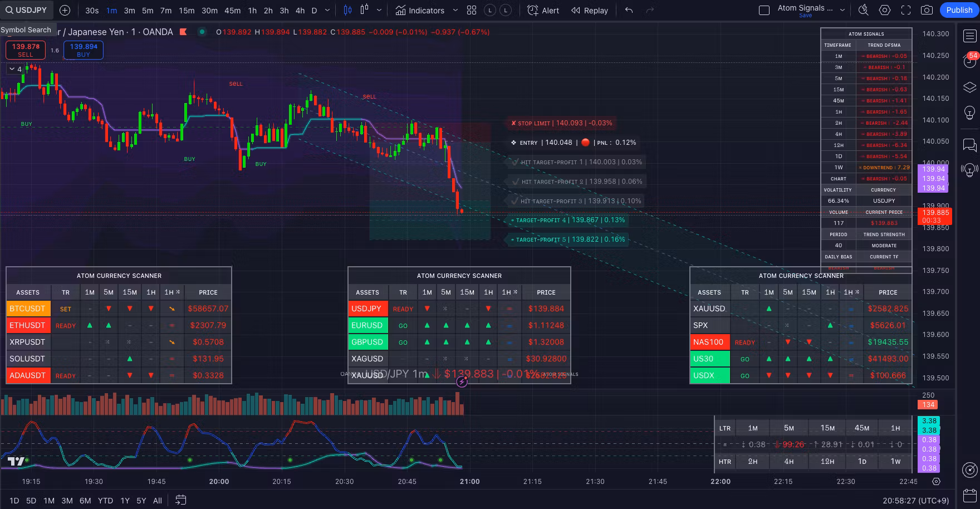Start bar Replay mode
This screenshot has height=509, width=980.
click(x=589, y=11)
